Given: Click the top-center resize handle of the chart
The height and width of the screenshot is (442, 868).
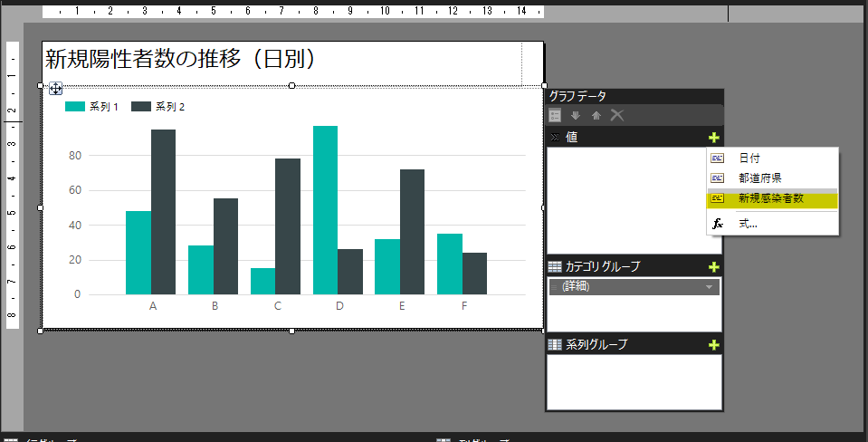Looking at the screenshot, I should 291,85.
